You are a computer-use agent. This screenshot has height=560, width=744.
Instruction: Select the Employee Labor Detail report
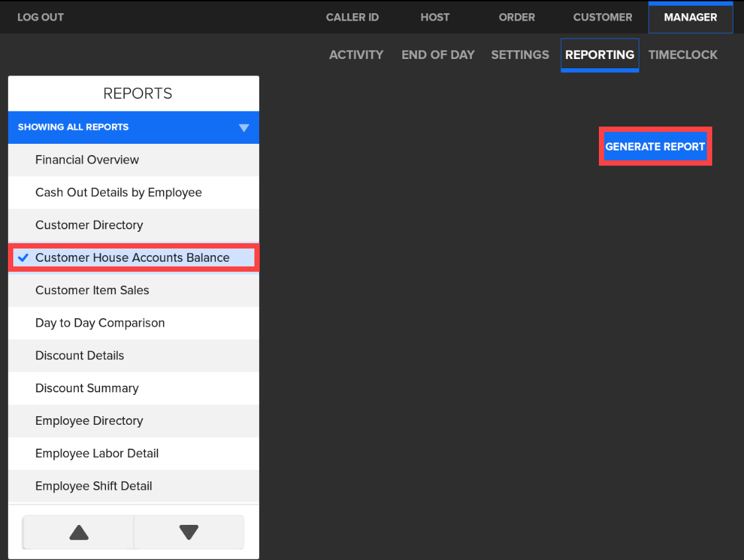pos(97,453)
